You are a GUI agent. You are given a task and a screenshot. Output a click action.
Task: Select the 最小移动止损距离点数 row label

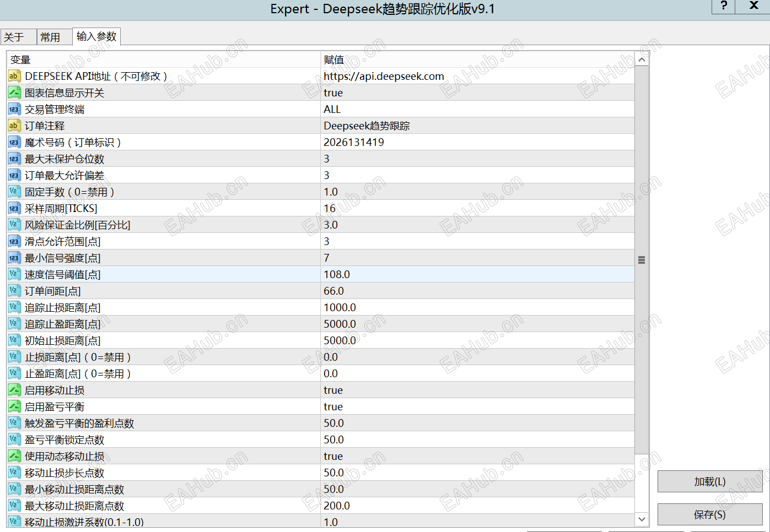point(74,489)
